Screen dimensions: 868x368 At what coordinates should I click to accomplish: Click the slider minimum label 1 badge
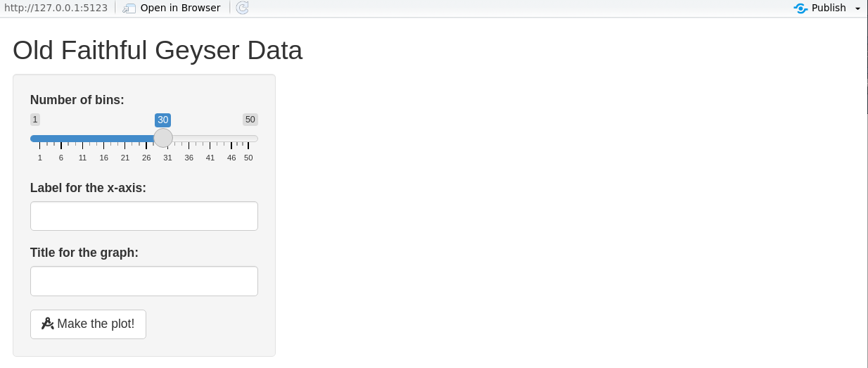35,120
